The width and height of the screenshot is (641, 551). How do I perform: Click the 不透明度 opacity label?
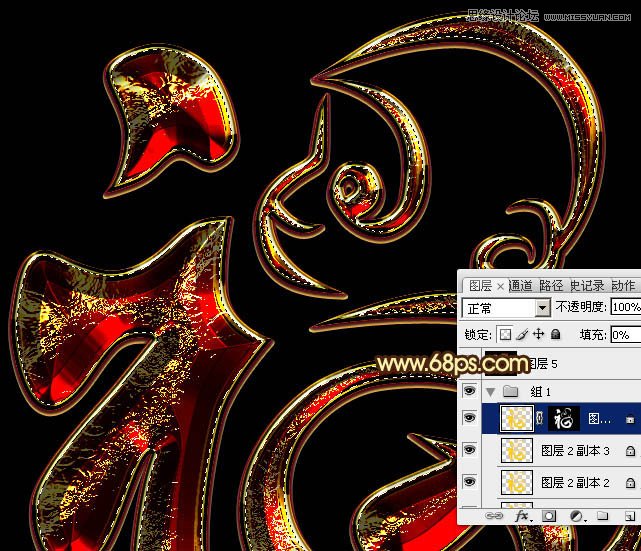pyautogui.click(x=580, y=307)
